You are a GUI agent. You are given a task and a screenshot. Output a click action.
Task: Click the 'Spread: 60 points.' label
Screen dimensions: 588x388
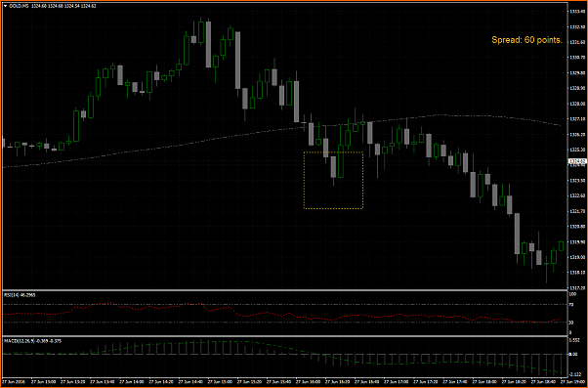pyautogui.click(x=526, y=40)
